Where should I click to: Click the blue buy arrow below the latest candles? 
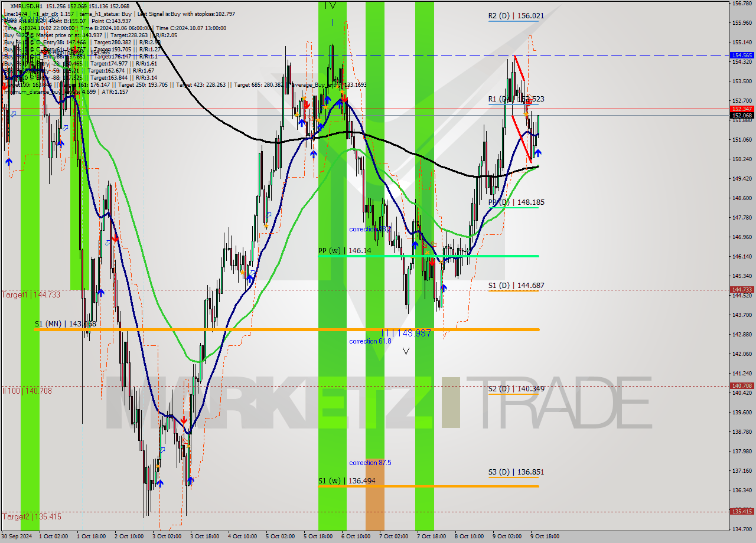[x=538, y=153]
